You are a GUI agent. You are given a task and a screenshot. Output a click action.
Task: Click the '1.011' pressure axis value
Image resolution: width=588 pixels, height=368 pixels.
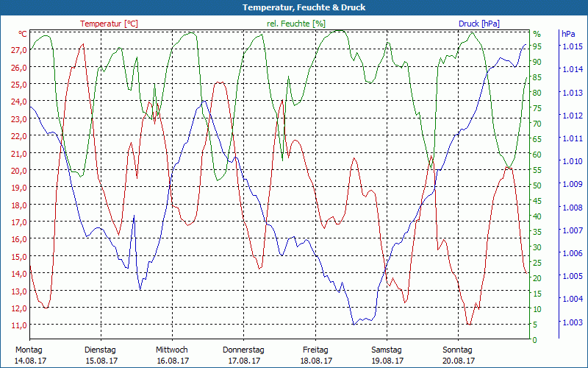point(573,138)
